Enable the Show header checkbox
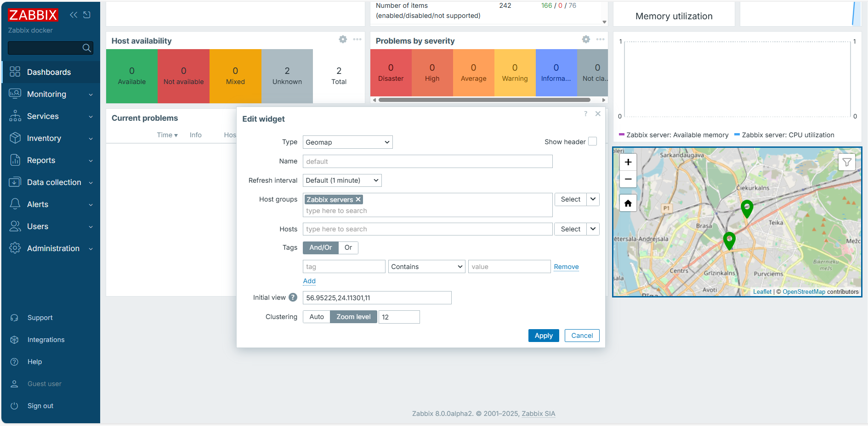Viewport: 868px width, 426px height. pyautogui.click(x=593, y=141)
